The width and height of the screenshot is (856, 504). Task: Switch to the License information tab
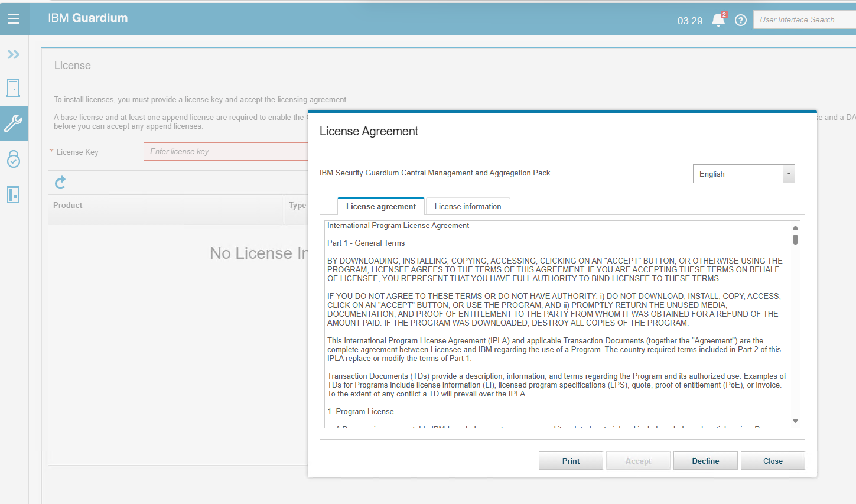click(468, 206)
